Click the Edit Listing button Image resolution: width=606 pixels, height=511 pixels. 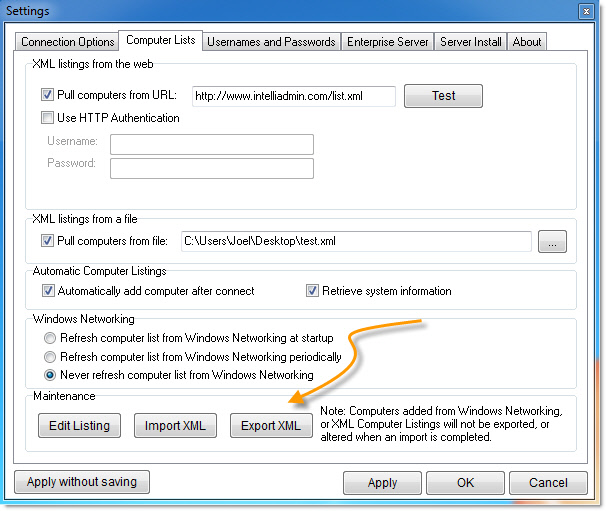tap(79, 426)
